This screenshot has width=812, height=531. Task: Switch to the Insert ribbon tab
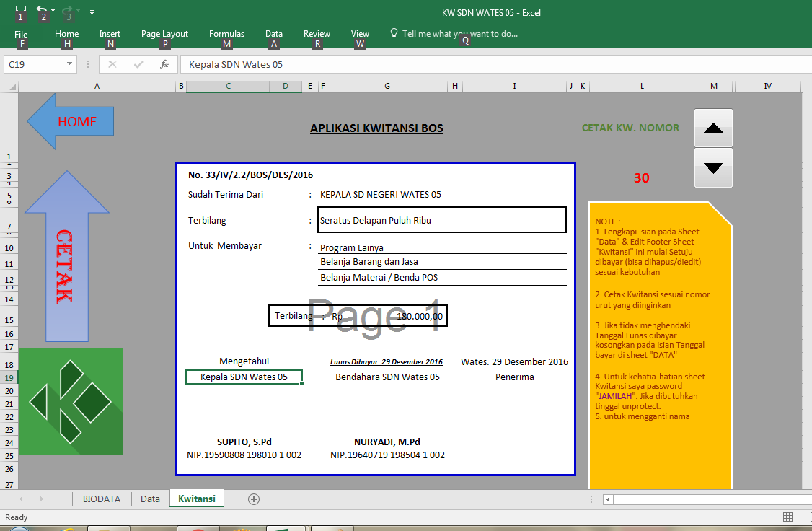click(110, 34)
